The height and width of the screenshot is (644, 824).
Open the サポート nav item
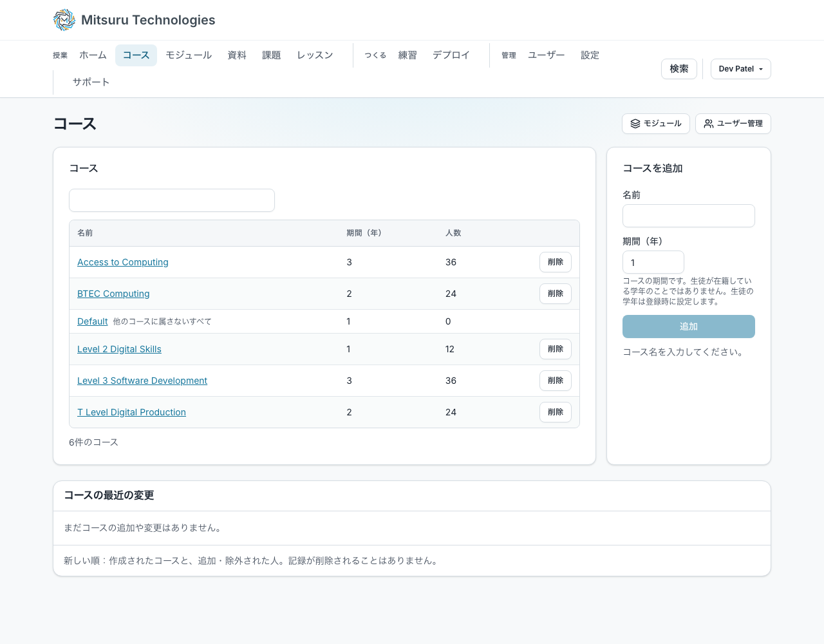point(91,82)
